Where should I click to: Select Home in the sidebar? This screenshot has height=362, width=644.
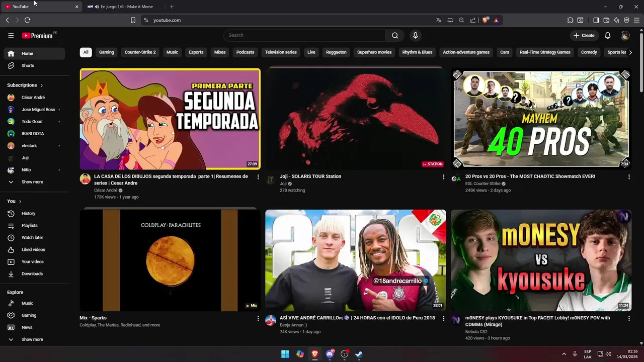tap(34, 53)
